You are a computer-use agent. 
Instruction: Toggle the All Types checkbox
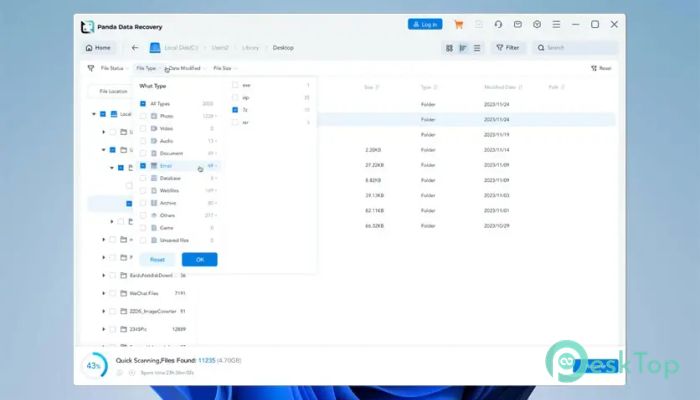click(x=143, y=104)
